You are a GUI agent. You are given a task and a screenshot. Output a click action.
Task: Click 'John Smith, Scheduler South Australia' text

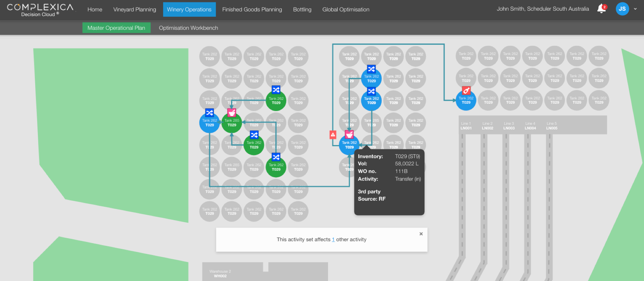542,9
